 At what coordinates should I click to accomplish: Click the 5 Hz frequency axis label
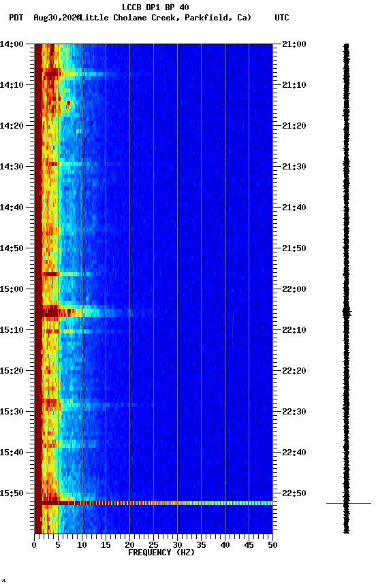coord(58,545)
